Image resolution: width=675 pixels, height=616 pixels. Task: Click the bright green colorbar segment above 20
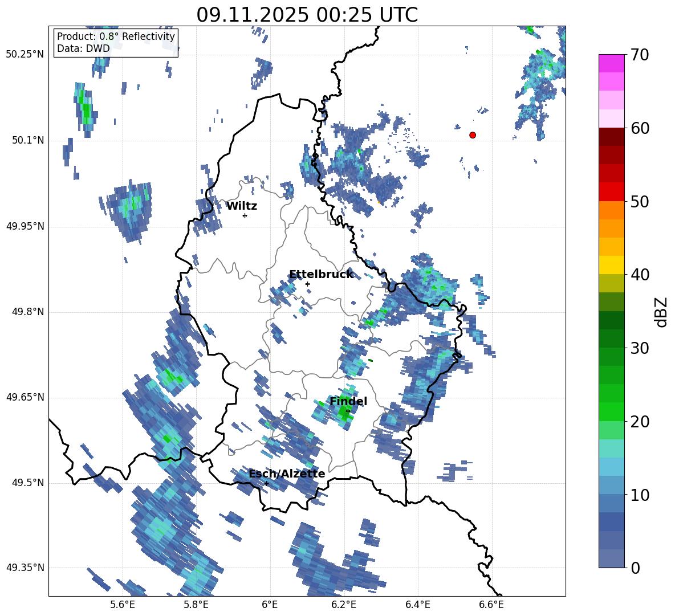[611, 411]
